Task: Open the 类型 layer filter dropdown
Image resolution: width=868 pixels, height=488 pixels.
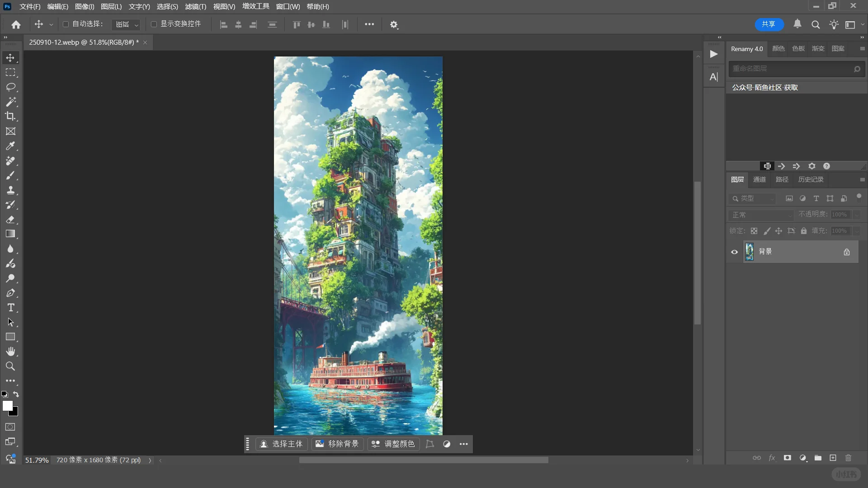Action: [753, 198]
